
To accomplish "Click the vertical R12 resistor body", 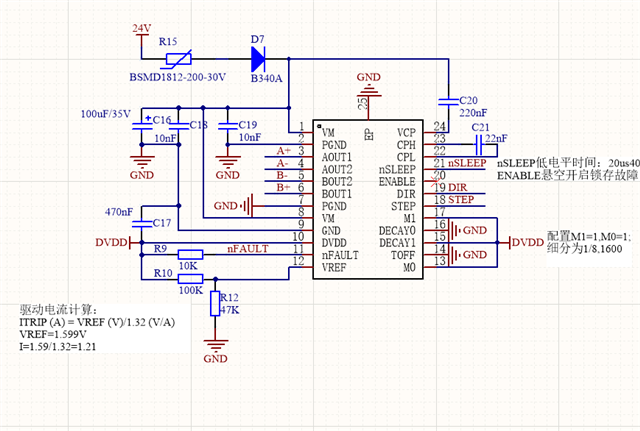I will 215,304.
